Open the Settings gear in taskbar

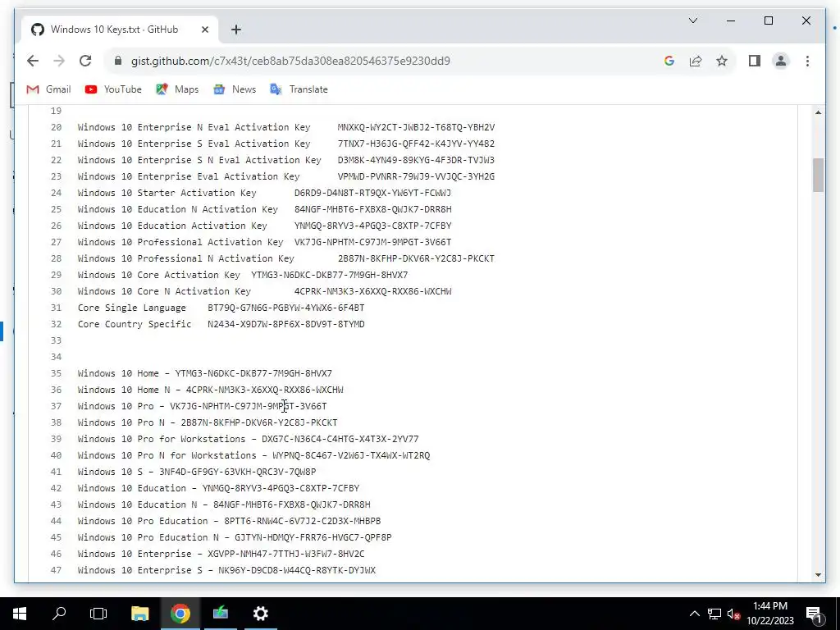tap(260, 614)
